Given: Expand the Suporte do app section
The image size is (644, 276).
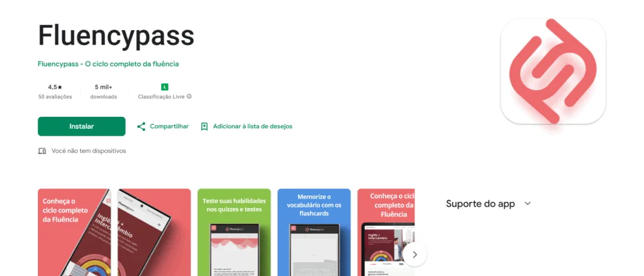Looking at the screenshot, I should tap(488, 204).
